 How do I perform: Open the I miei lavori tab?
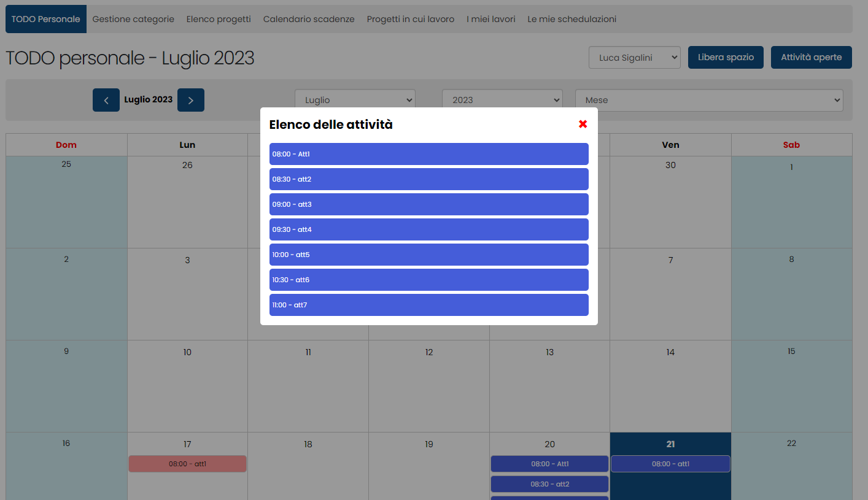(x=490, y=19)
